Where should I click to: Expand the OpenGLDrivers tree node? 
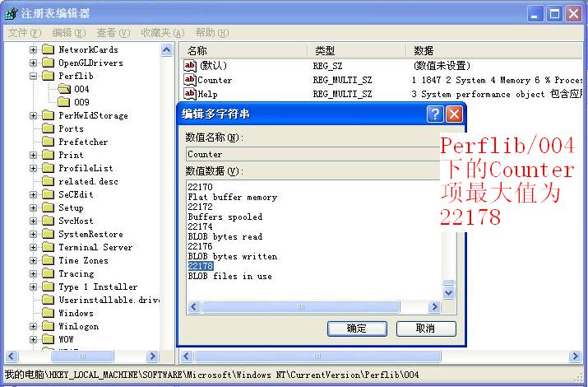pyautogui.click(x=34, y=63)
